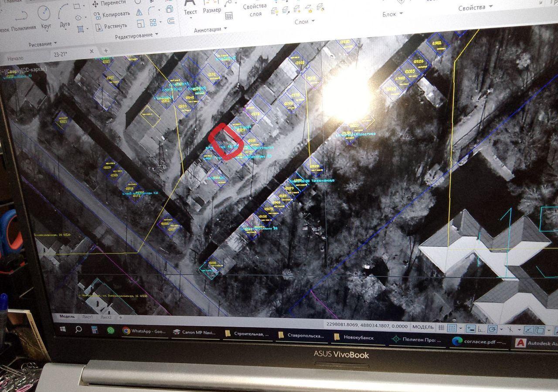This screenshot has height=392, width=558.
Task: Toggle snap mode in status bar
Action: 452,328
